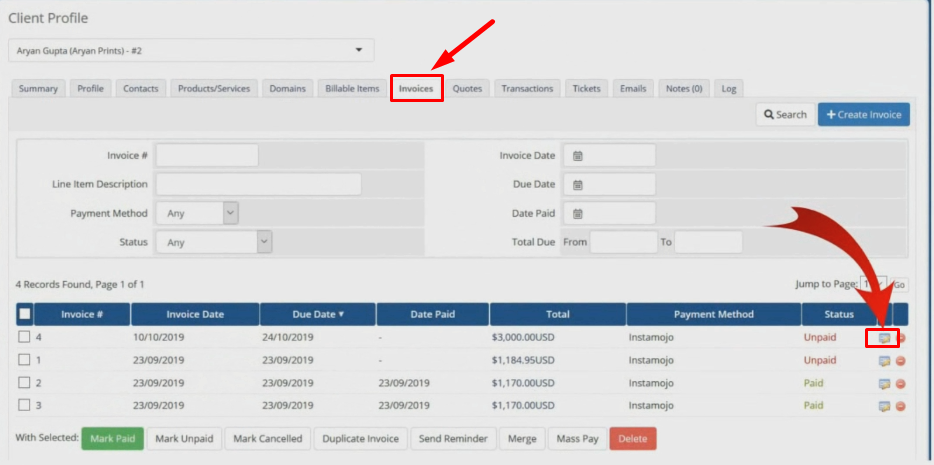Viewport: 934px width, 465px height.
Task: Click the 24/10/2019 due date cell
Action: pos(288,337)
